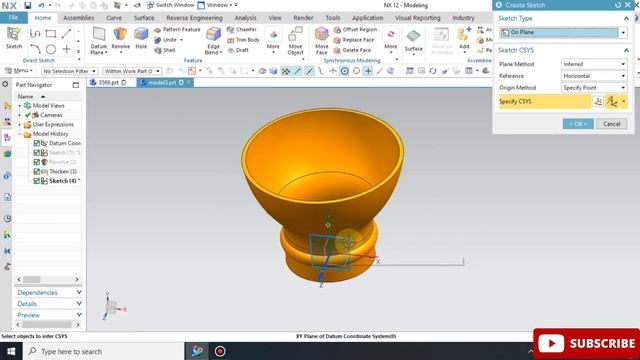Open the Selection Filter dropdown
Image resolution: width=640 pixels, height=360 pixels.
pyautogui.click(x=69, y=71)
